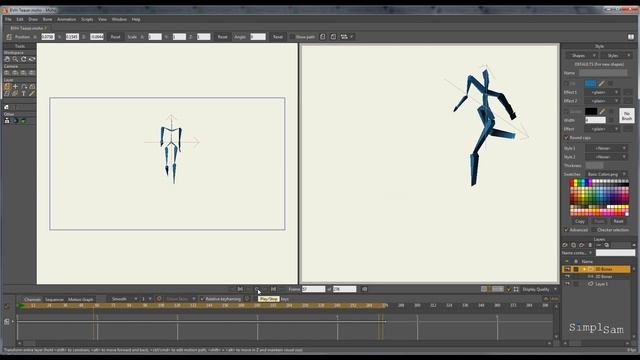Toggle visibility of Layer 1

(567, 284)
